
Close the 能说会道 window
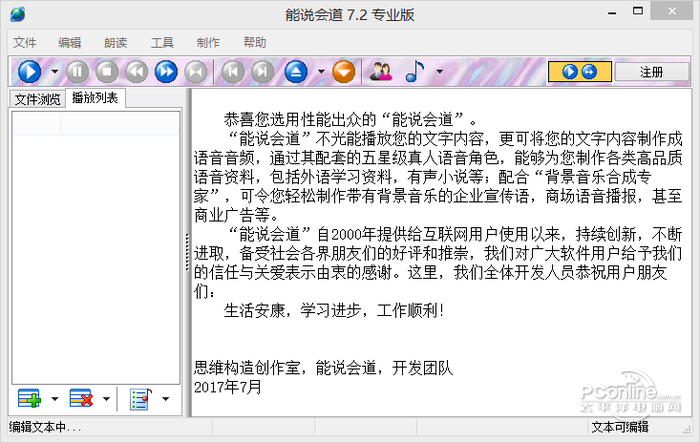672,12
